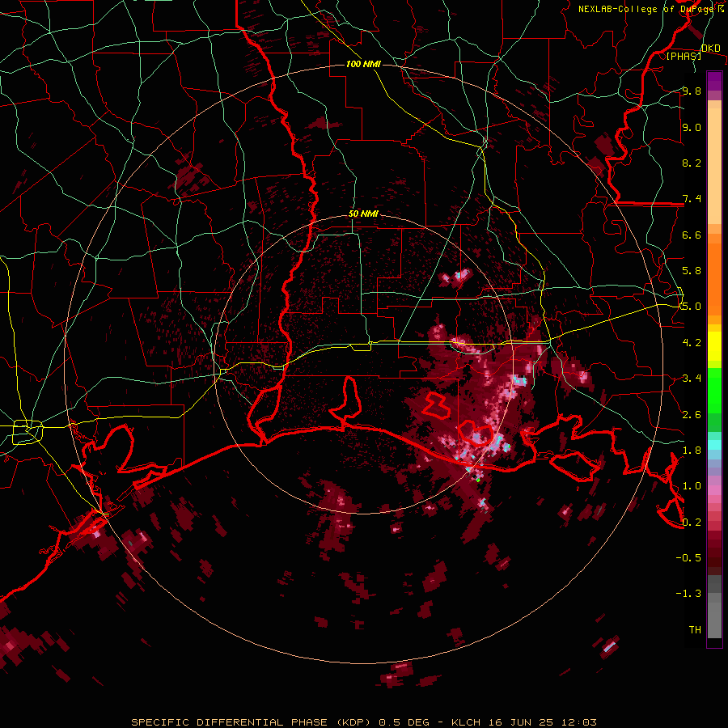The height and width of the screenshot is (728, 728).
Task: Pick the light peach swatch in color bar
Action: coord(714,167)
